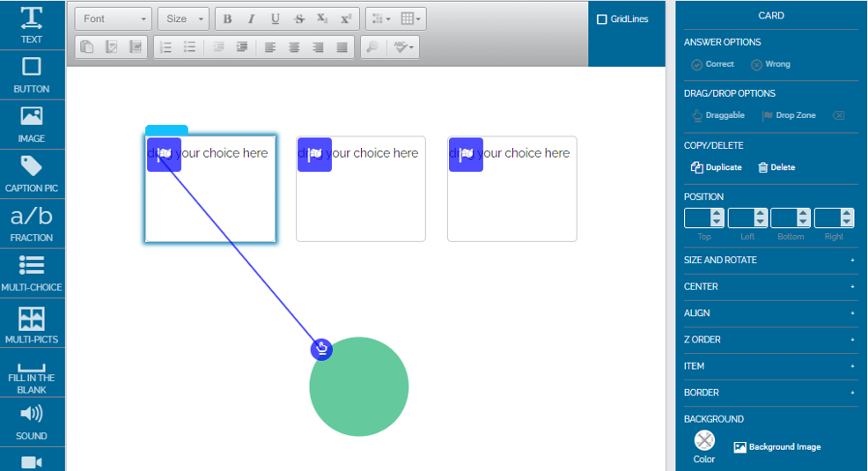The image size is (868, 471).
Task: Set the card as Draggable
Action: coord(718,115)
